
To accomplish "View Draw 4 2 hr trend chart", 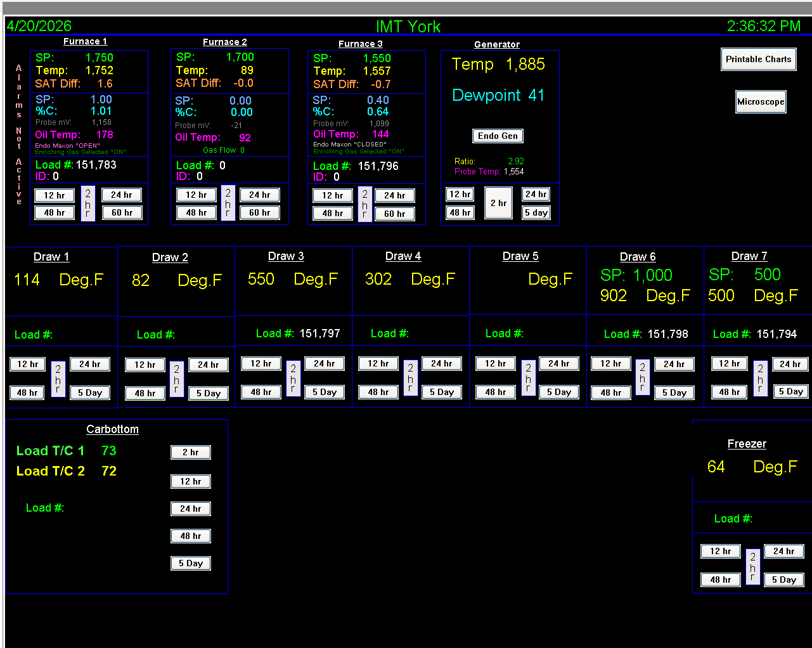I will pyautogui.click(x=410, y=377).
